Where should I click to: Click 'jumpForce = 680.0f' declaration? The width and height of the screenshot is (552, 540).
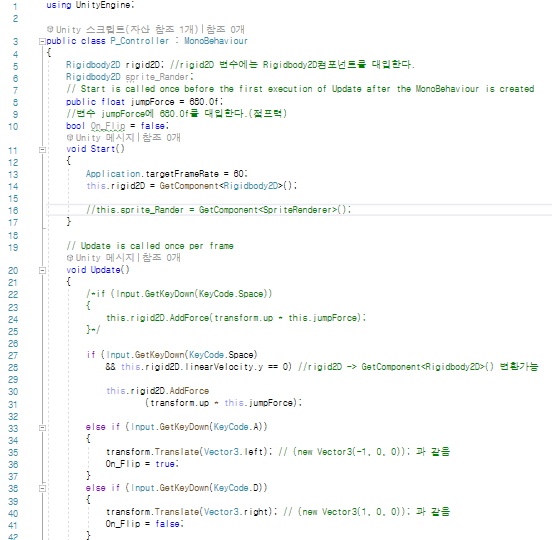[x=177, y=102]
